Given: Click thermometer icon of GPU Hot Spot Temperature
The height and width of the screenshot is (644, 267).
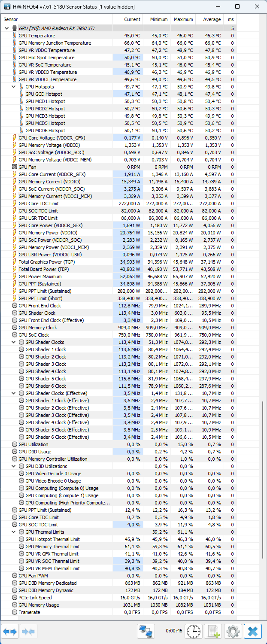Looking at the screenshot, I should pos(14,58).
